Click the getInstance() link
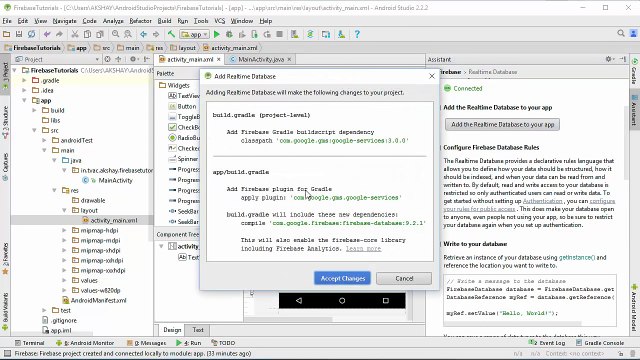This screenshot has height=360, width=640. click(577, 258)
